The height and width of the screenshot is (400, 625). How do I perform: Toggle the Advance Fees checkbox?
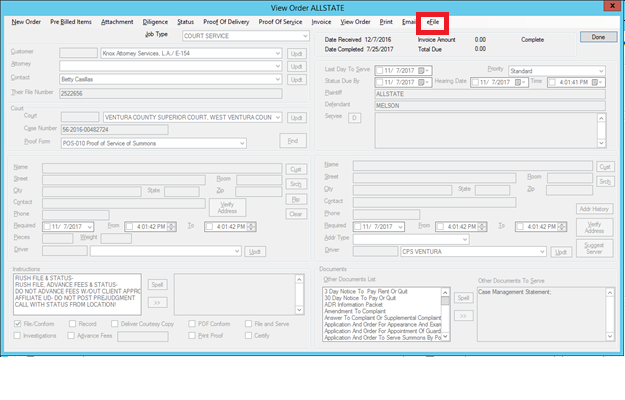tap(71, 336)
